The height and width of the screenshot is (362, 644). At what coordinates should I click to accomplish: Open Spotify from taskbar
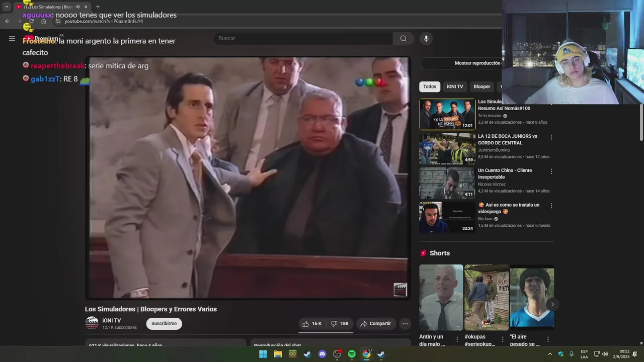tap(352, 354)
